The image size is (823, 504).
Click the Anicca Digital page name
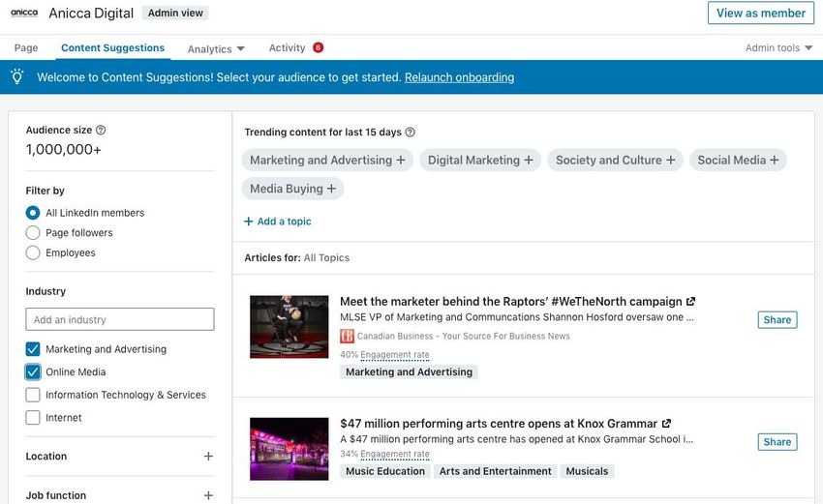(91, 14)
